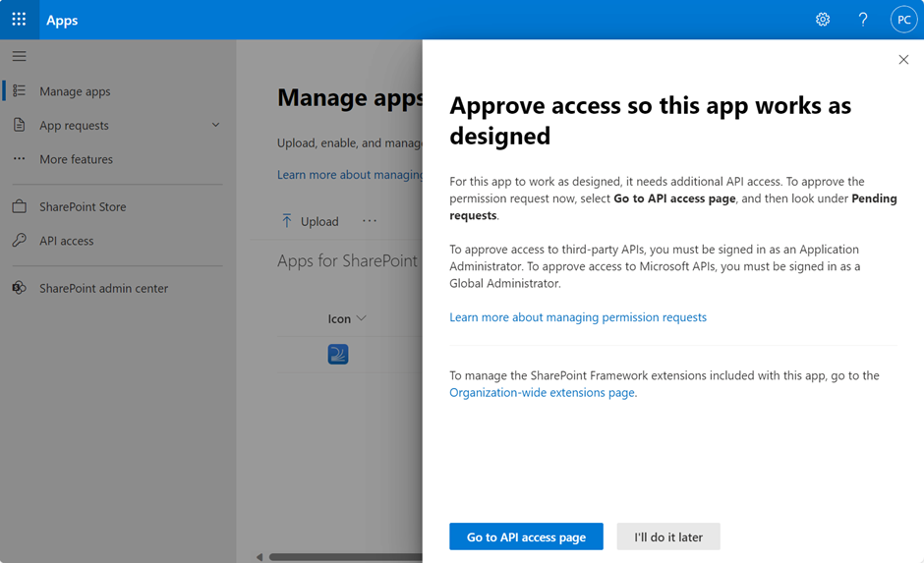Click the Manage apps page heading
The image size is (924, 563).
coord(350,97)
